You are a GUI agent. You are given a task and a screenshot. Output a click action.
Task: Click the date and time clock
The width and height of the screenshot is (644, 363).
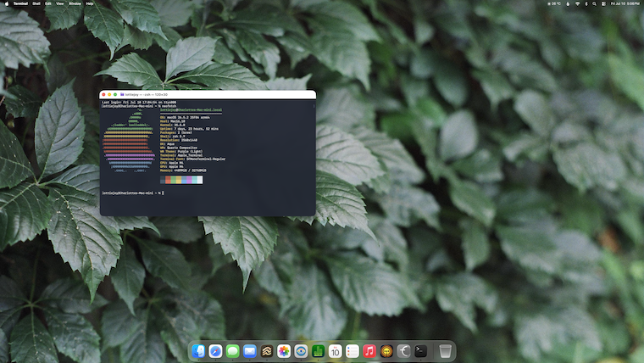(625, 3)
